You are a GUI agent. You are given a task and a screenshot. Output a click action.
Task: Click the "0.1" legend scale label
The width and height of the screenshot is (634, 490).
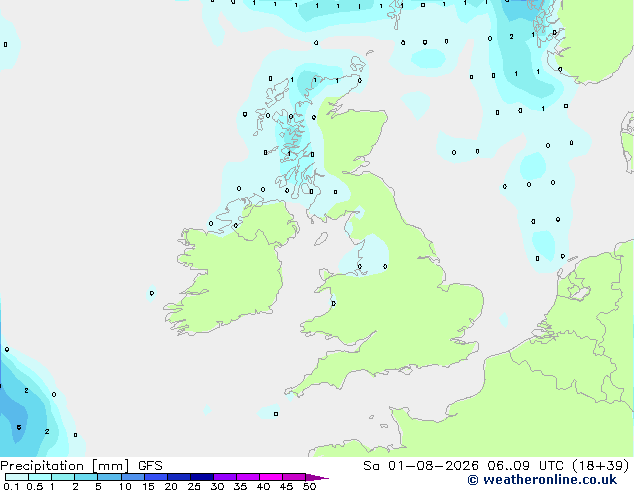[x=11, y=486]
